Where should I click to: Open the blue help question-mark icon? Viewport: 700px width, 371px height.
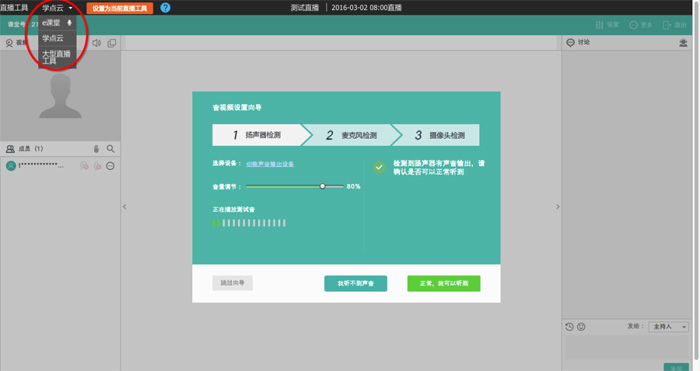point(165,8)
